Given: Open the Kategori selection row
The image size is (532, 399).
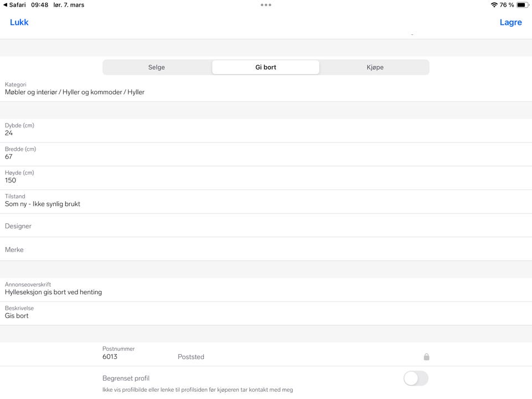Looking at the screenshot, I should (x=266, y=89).
